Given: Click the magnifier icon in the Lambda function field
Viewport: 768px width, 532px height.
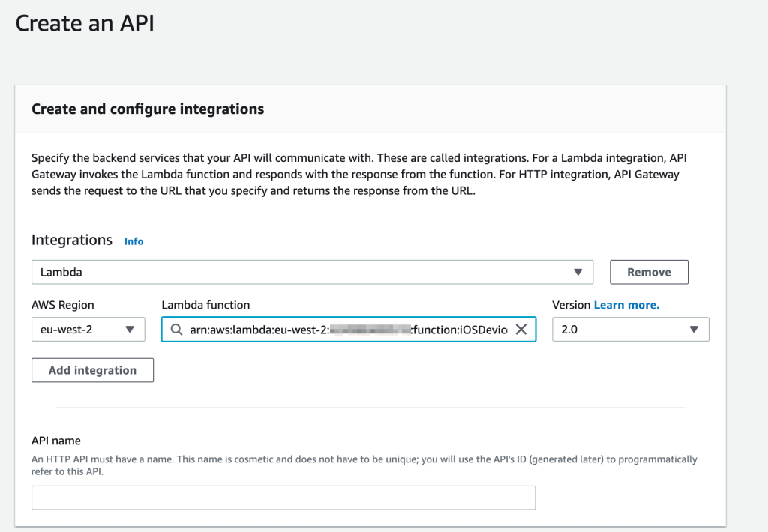Looking at the screenshot, I should 176,330.
